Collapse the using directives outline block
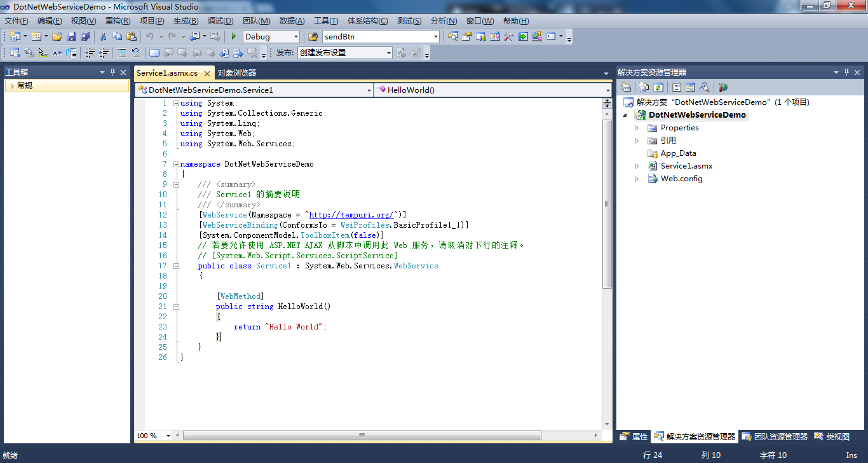The image size is (868, 463). coord(176,103)
